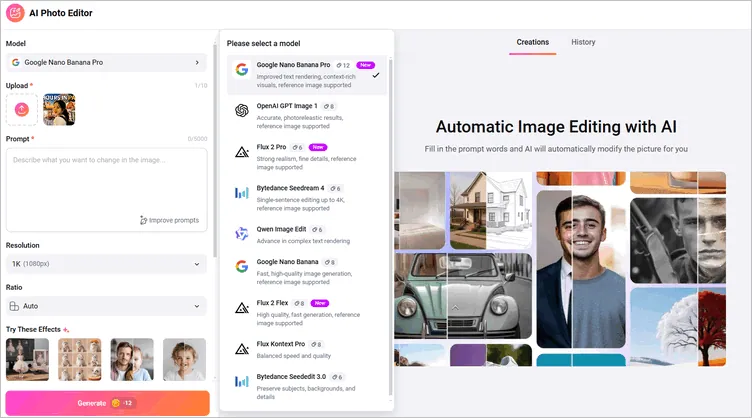Click the Improve prompts button
Viewport: 752px width, 418px height.
[x=169, y=220]
